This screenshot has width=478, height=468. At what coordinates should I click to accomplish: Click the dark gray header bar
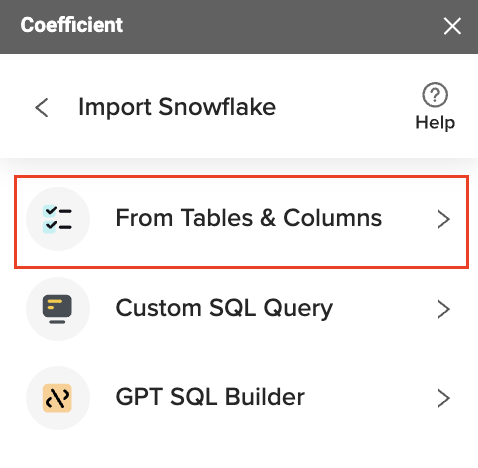239,27
